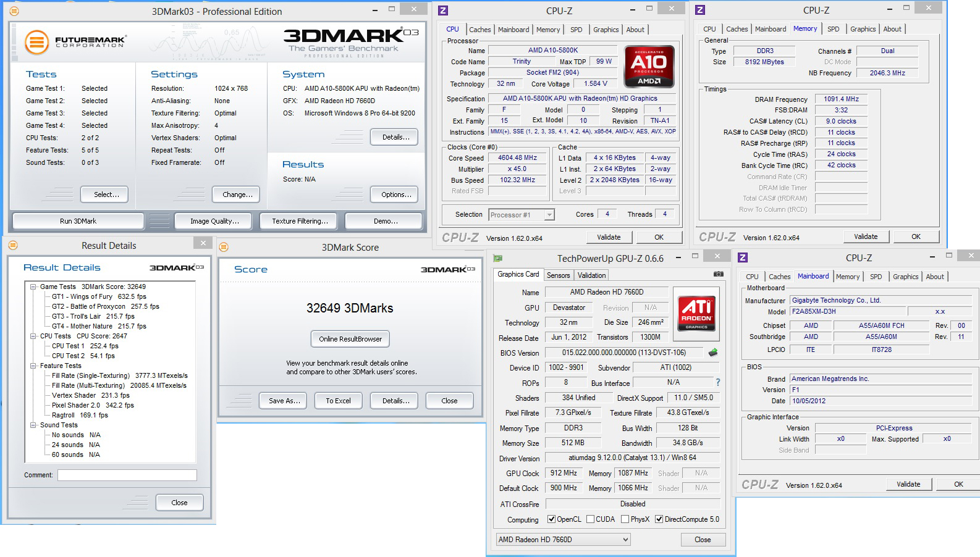Open Graphics tab in CPU-Z Mainboard window

(905, 277)
